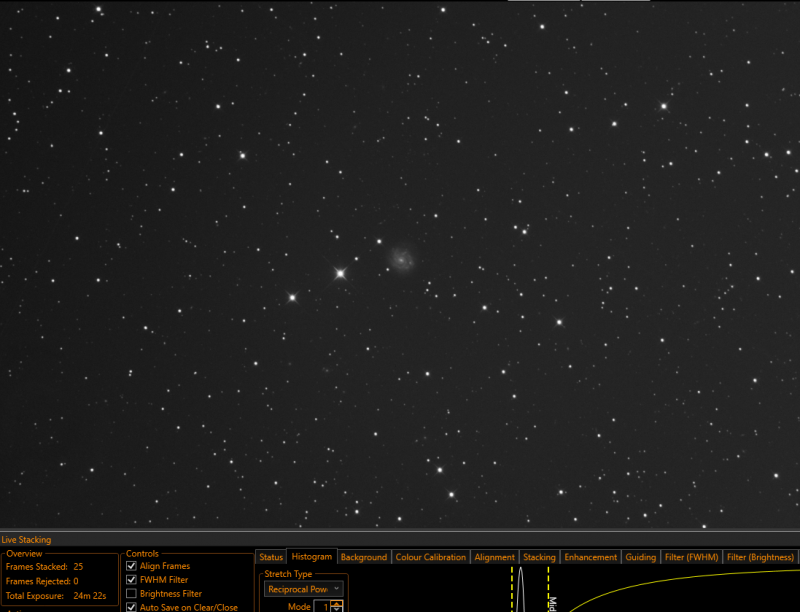Switch to the Status tab
Viewport: 800px width, 612px height.
pyautogui.click(x=271, y=557)
